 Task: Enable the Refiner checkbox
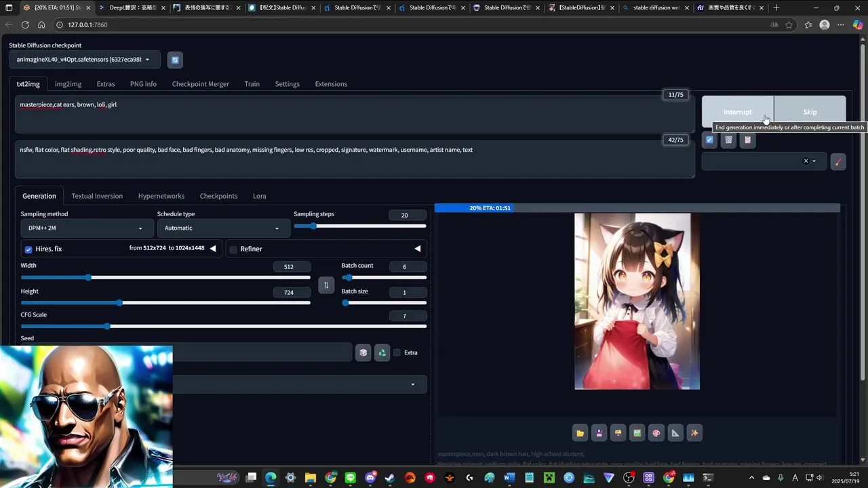(233, 249)
